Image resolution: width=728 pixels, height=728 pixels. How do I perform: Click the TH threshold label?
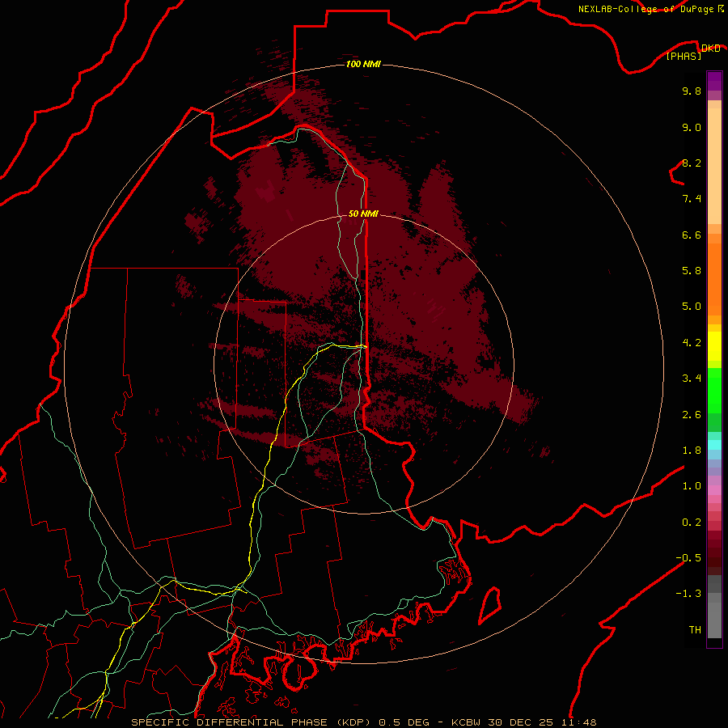tap(695, 630)
